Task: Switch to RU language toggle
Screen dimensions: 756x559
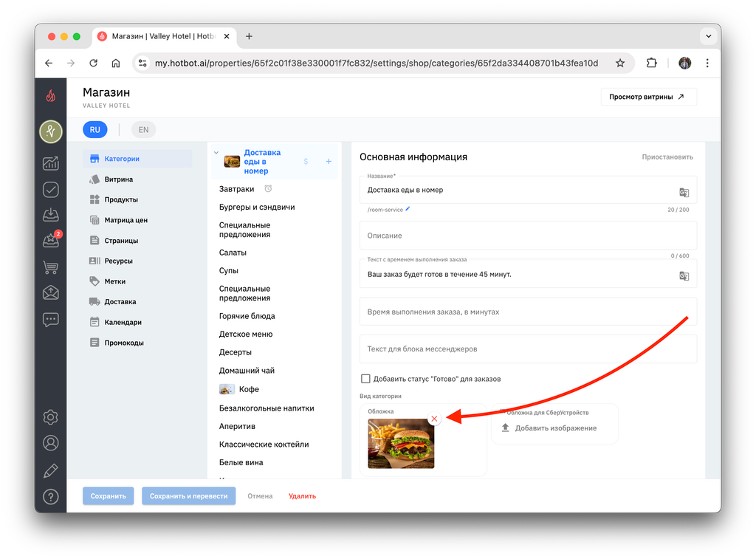Action: 95,130
